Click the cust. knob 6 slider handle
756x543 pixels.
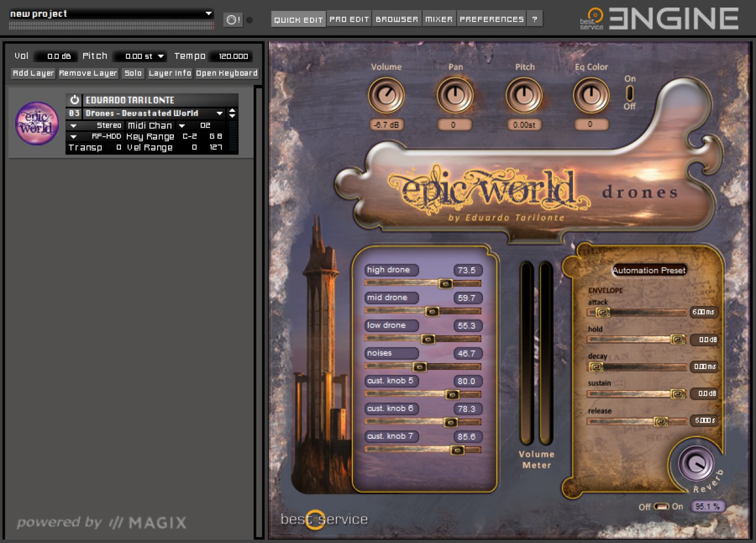[x=450, y=422]
